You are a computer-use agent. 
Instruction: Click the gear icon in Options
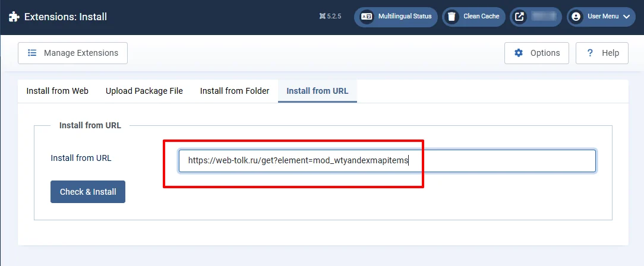tap(519, 53)
